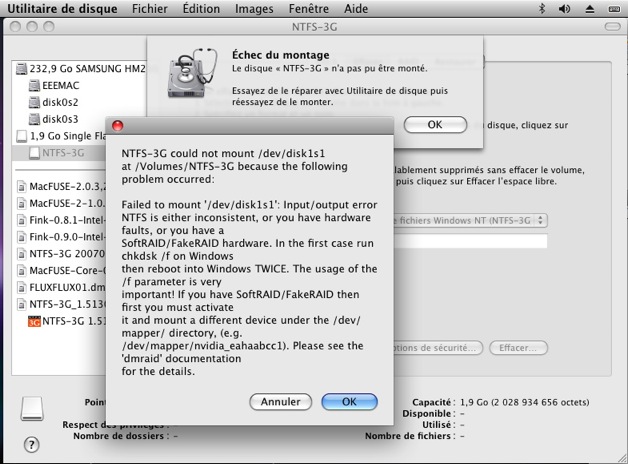Click the keyboard input icon in menu bar
The image size is (628, 464).
click(x=614, y=8)
